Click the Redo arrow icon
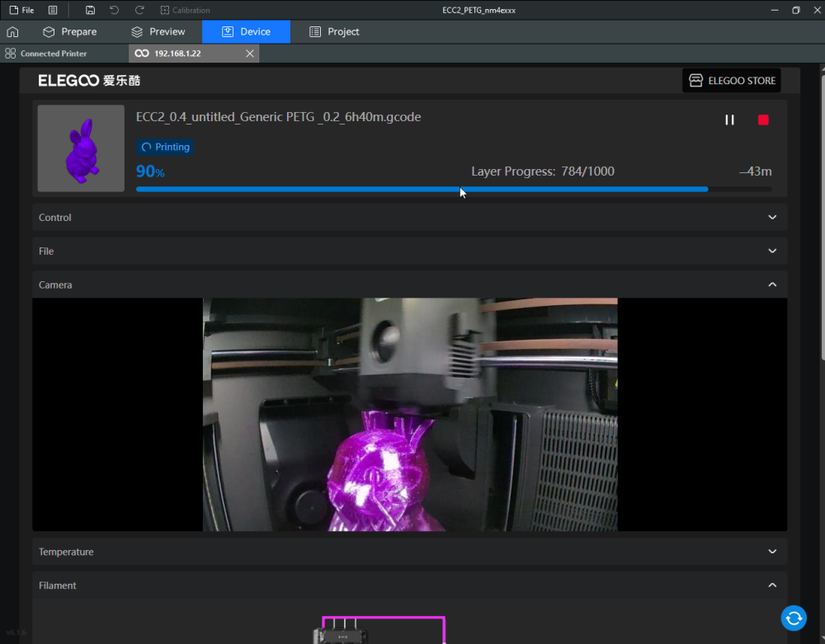This screenshot has width=825, height=644. [x=139, y=10]
